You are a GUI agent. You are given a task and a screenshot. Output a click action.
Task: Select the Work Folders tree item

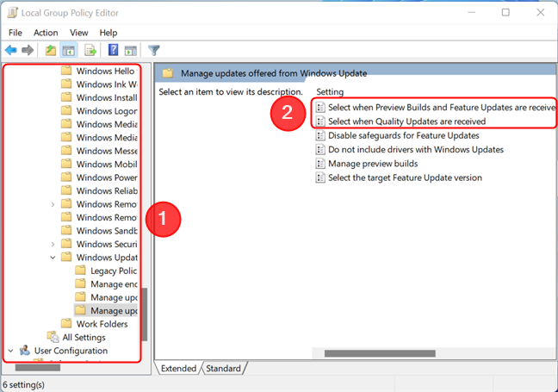tap(102, 324)
